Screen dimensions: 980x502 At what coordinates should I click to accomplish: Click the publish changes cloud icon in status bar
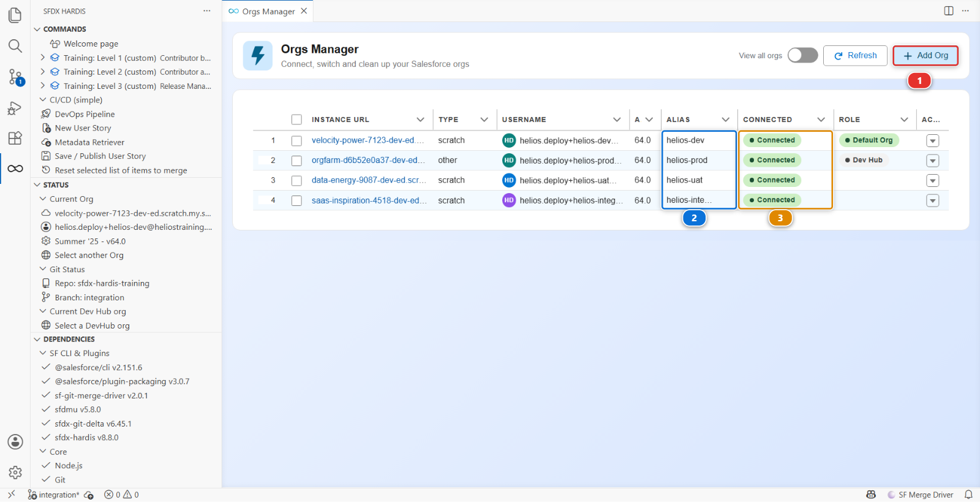click(89, 495)
